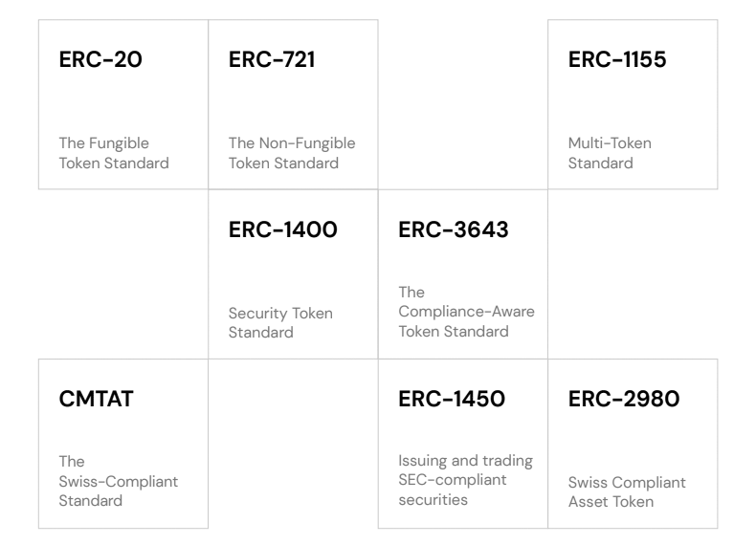Click the ERC-1450 title text
Image resolution: width=756 pixels, height=545 pixels.
452,399
